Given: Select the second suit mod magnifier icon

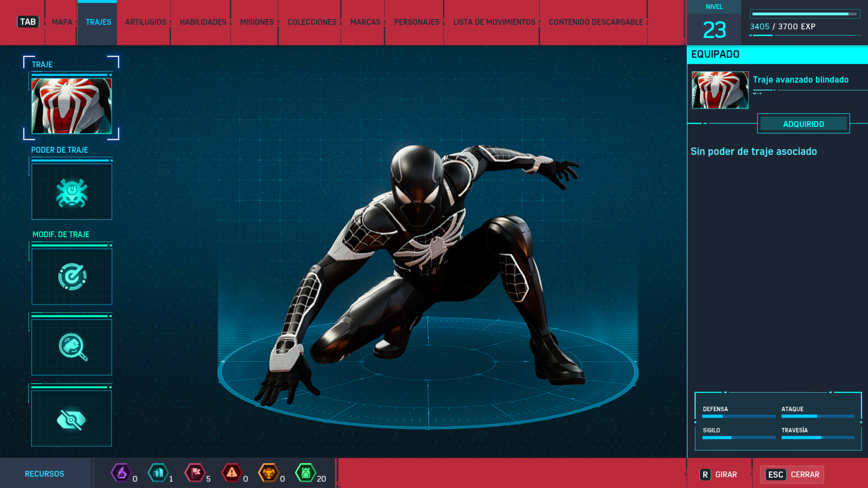Looking at the screenshot, I should [72, 347].
